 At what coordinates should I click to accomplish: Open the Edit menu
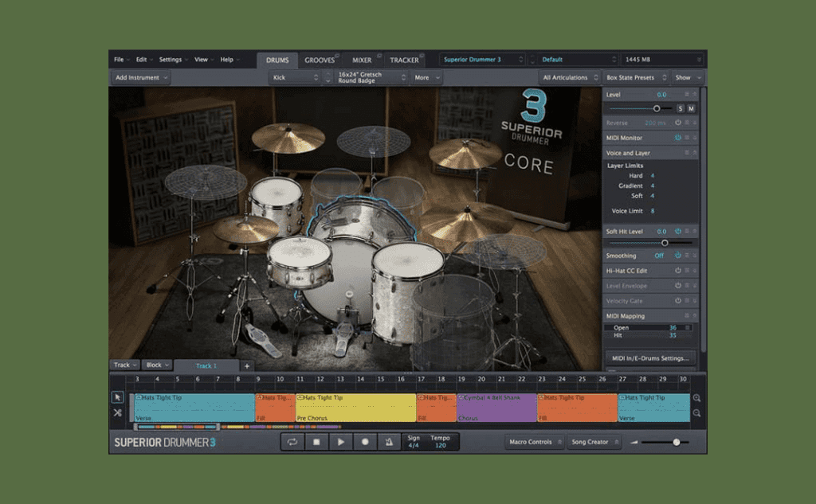click(x=144, y=59)
